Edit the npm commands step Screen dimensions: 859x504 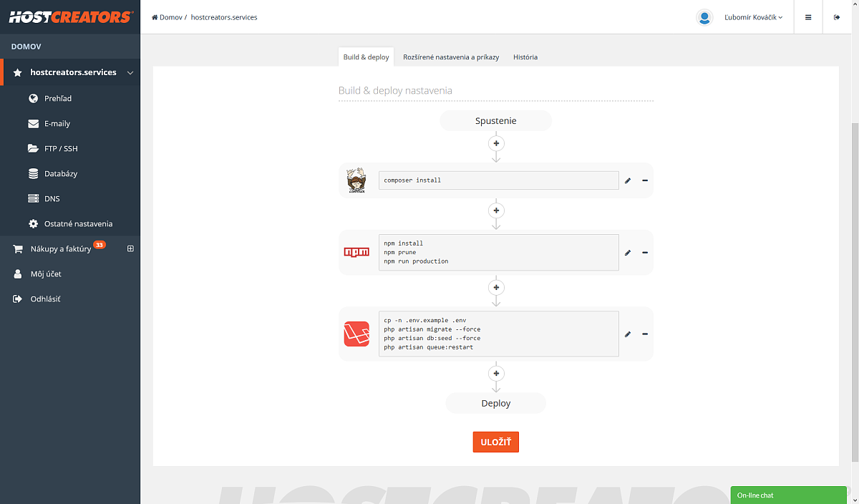coord(628,253)
